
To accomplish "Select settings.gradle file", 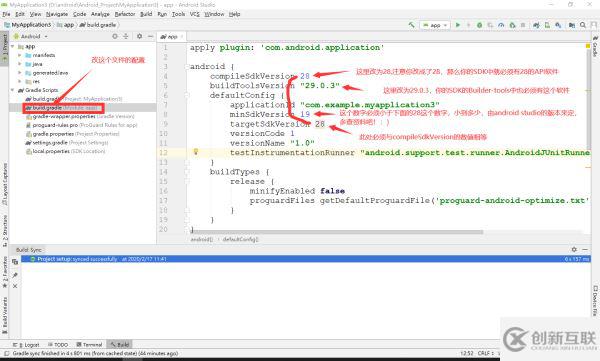I will coord(67,143).
